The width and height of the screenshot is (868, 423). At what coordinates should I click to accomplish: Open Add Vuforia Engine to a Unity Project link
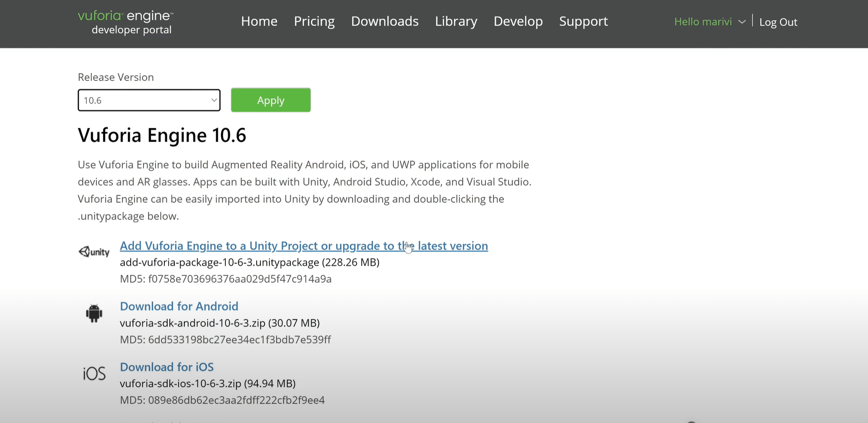[x=304, y=246]
